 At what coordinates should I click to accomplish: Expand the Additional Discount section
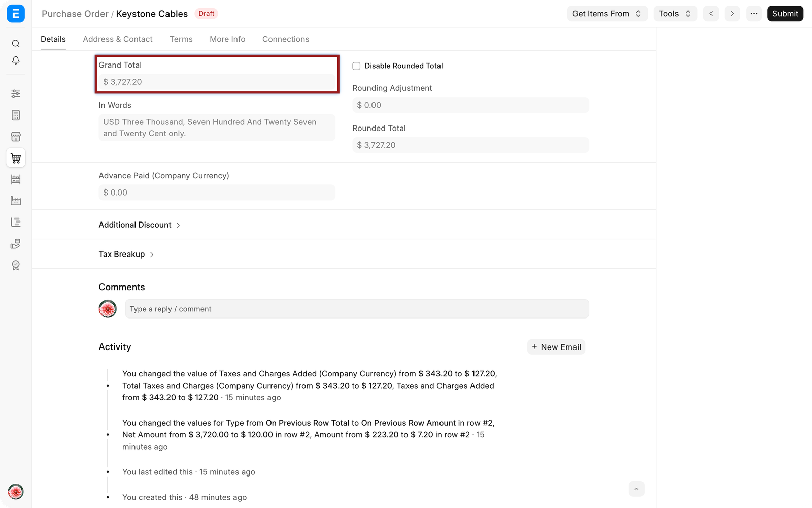[x=140, y=225]
